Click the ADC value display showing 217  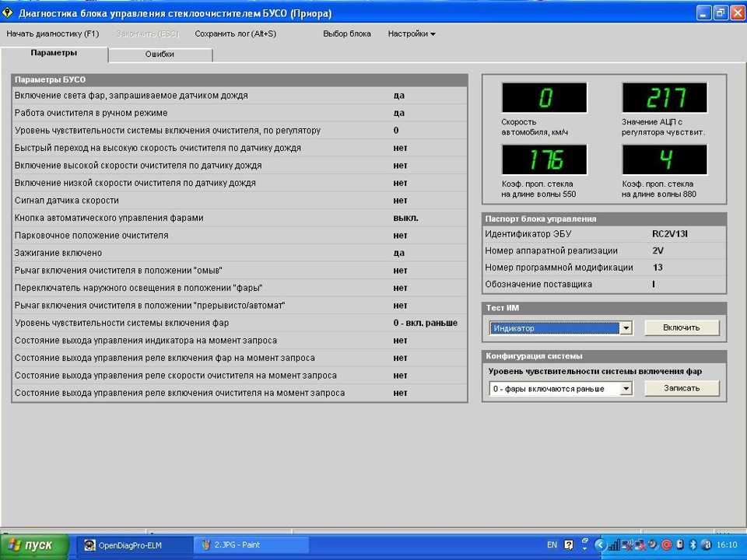pos(665,98)
